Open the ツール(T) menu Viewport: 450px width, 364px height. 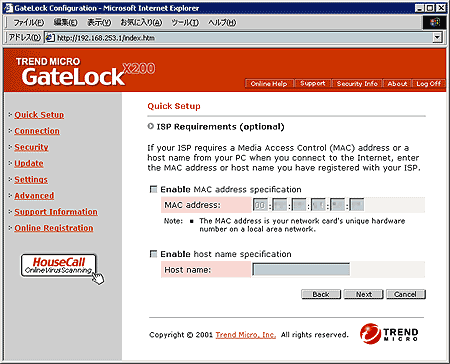click(x=185, y=22)
